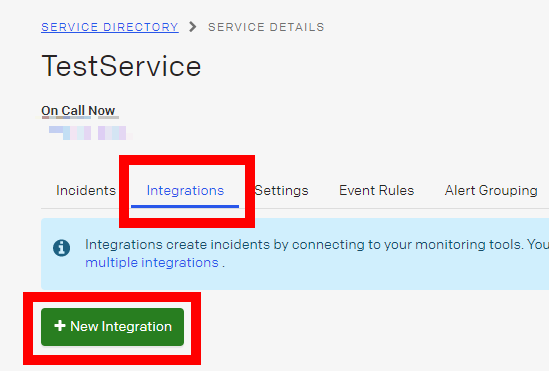The width and height of the screenshot is (549, 371).
Task: Select the Integrations tab
Action: (x=185, y=190)
